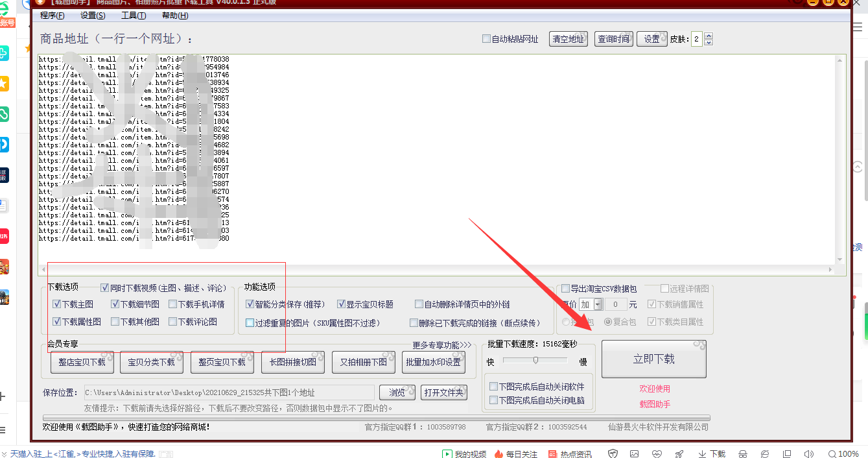This screenshot has width=868, height=458.
Task: Enable 下载手机详情 checkbox
Action: [173, 304]
